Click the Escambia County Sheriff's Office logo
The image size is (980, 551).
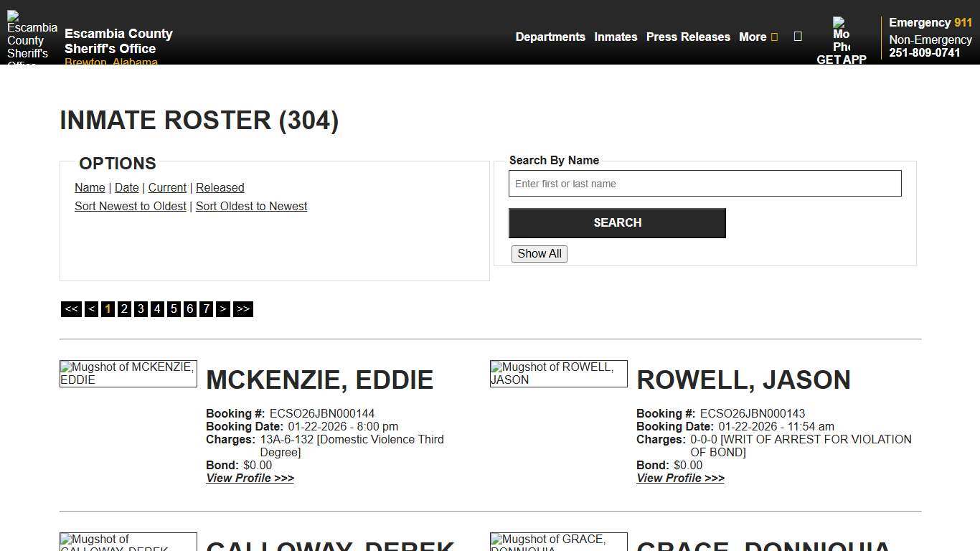[31, 35]
